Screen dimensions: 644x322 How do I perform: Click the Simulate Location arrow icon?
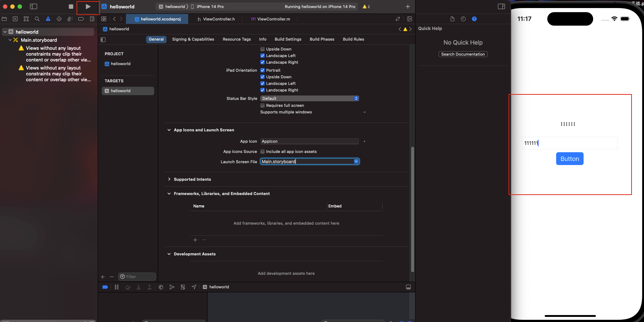coord(194,287)
